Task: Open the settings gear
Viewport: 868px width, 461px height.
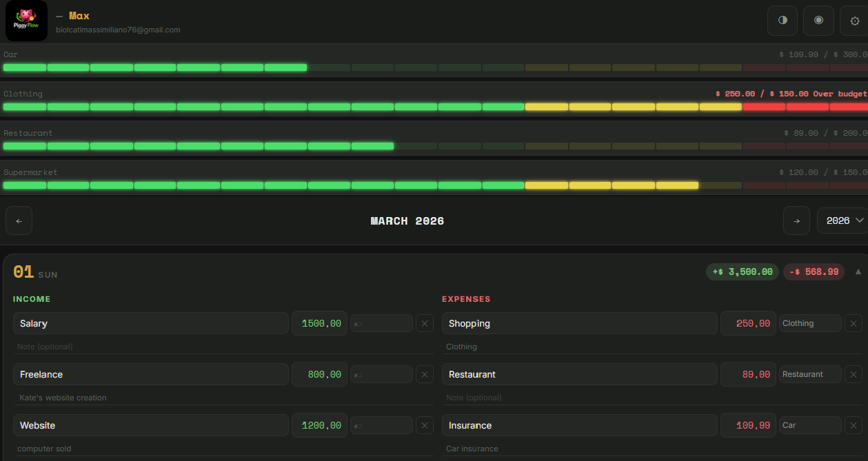Action: (854, 21)
